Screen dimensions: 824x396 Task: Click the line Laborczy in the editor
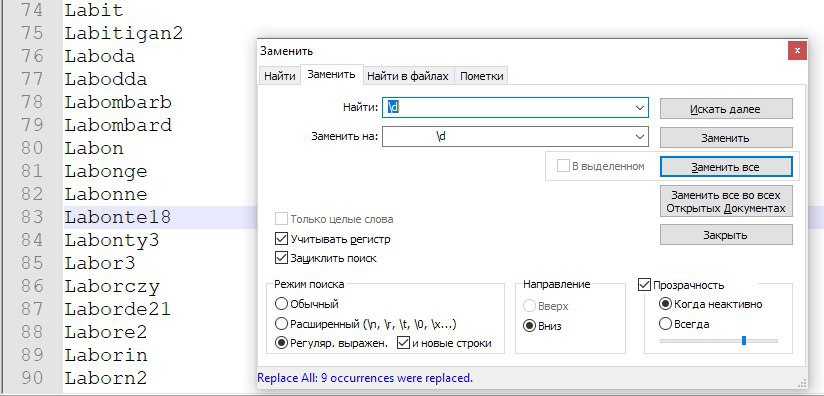[x=112, y=286]
